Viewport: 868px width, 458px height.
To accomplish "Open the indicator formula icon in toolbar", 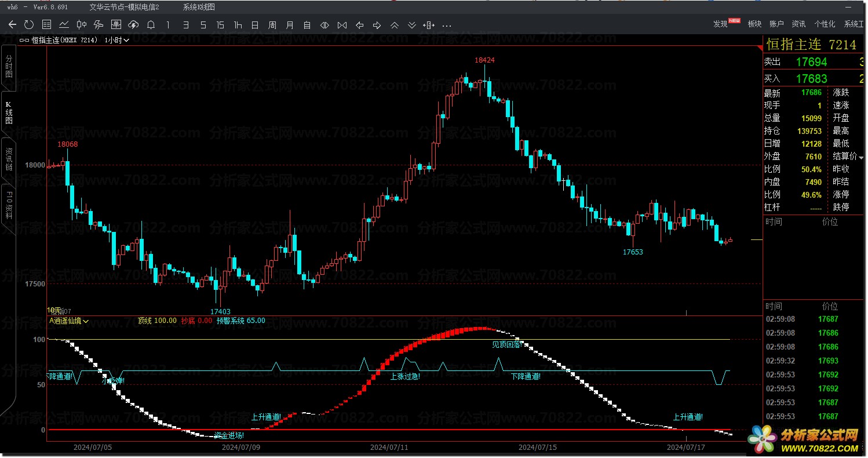I will tap(99, 24).
